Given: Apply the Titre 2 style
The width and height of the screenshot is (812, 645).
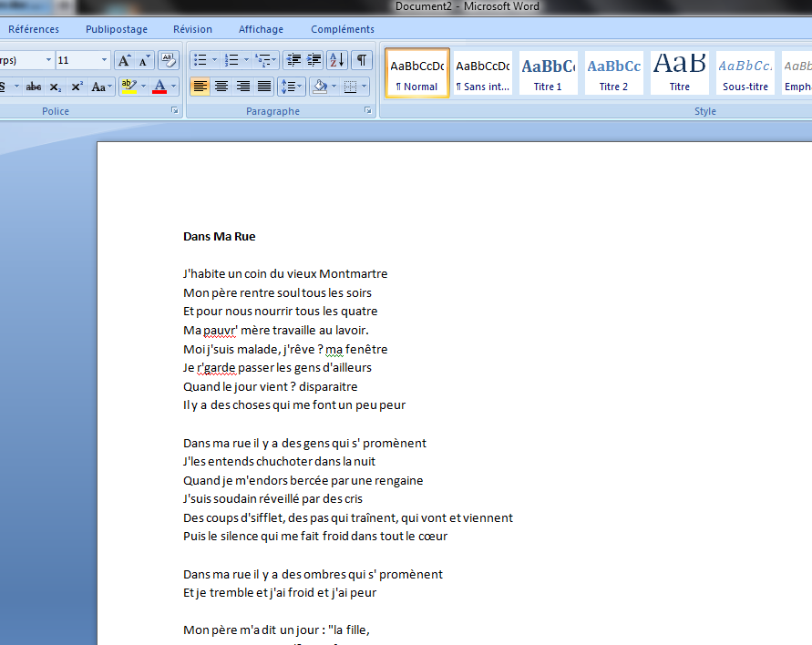Looking at the screenshot, I should tap(613, 73).
